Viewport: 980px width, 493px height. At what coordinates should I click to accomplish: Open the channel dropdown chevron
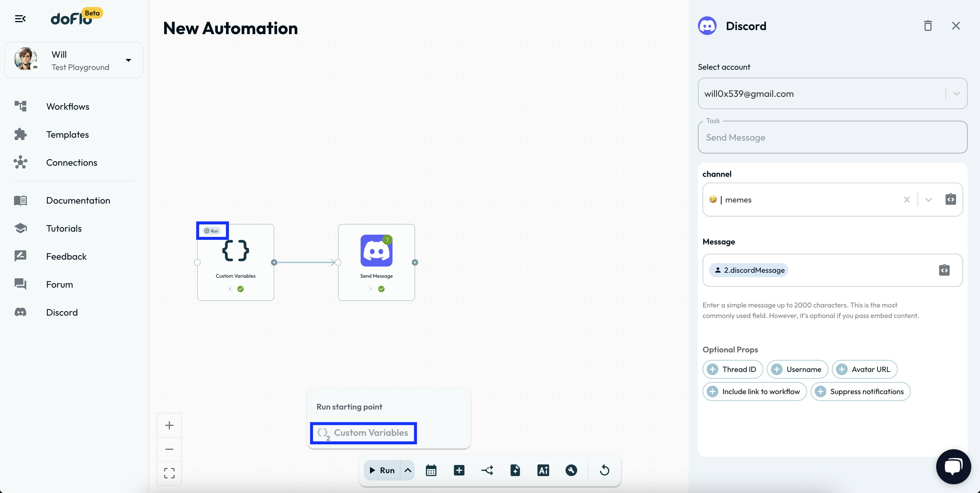click(x=928, y=200)
